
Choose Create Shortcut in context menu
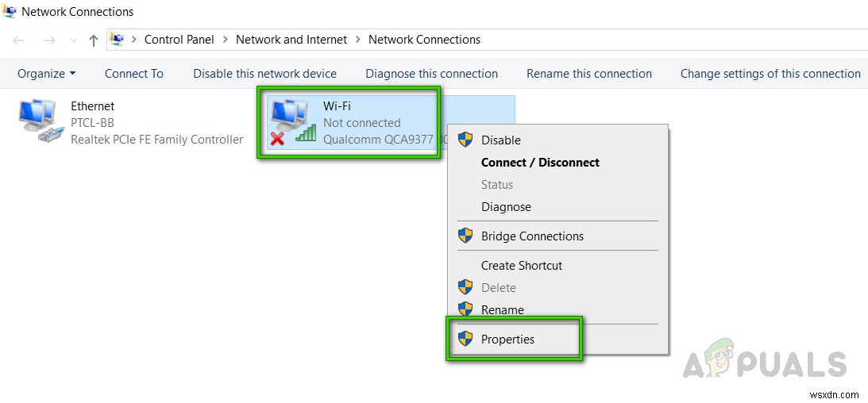pyautogui.click(x=522, y=265)
